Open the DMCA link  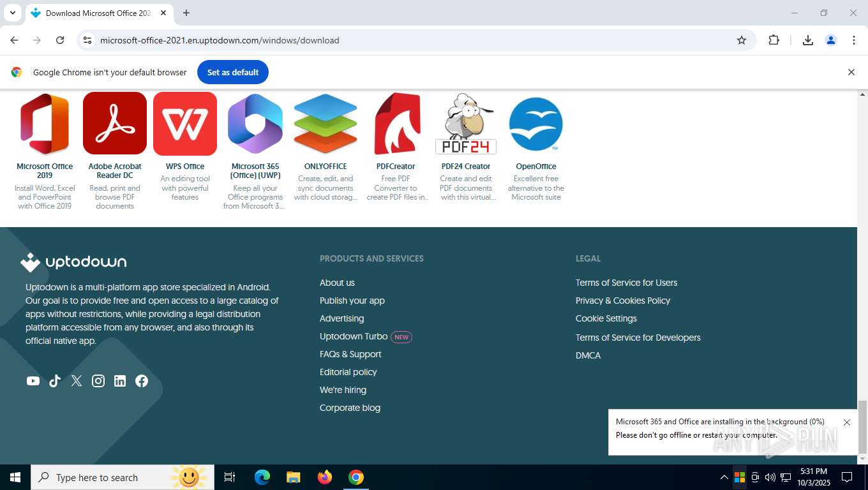click(x=588, y=355)
